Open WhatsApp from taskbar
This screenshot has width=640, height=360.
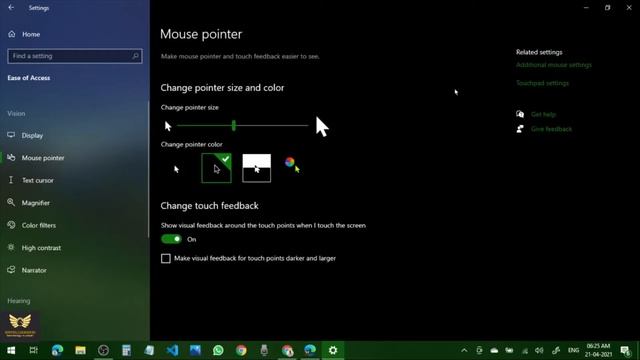click(218, 350)
